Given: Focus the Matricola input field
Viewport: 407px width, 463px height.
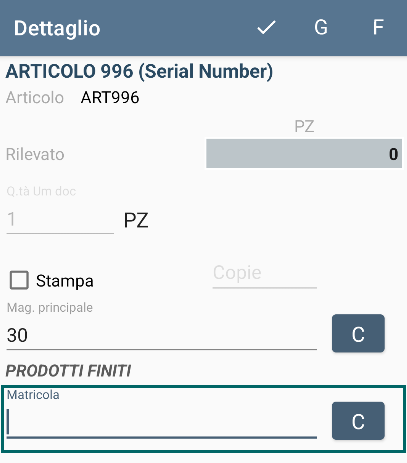Looking at the screenshot, I should coord(162,422).
